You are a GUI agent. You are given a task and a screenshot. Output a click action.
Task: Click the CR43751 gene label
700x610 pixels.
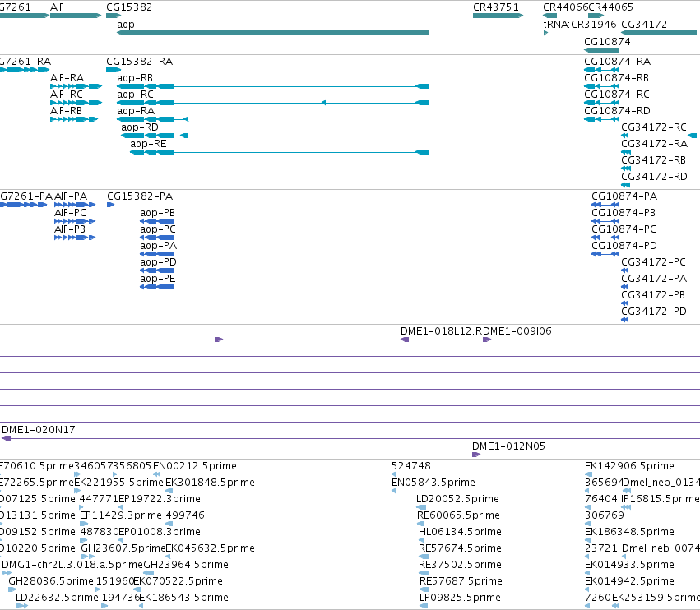496,7
